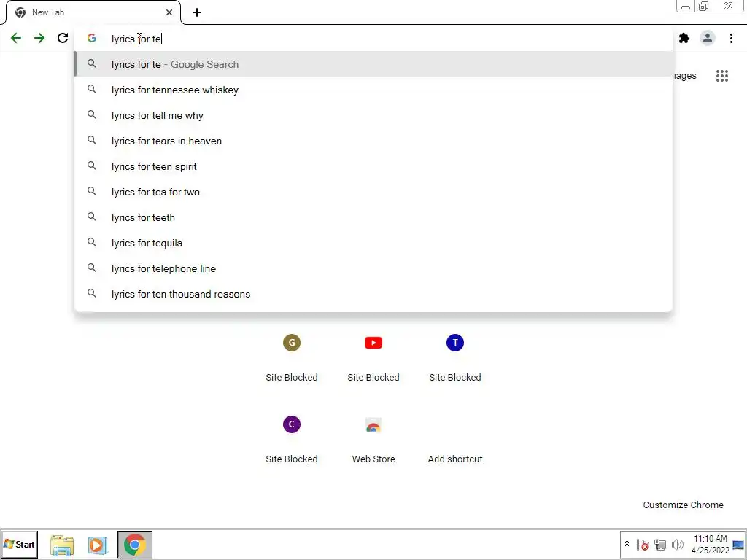
Task: Select 'lyrics for te - Google Search' suggestion
Action: [x=373, y=64]
